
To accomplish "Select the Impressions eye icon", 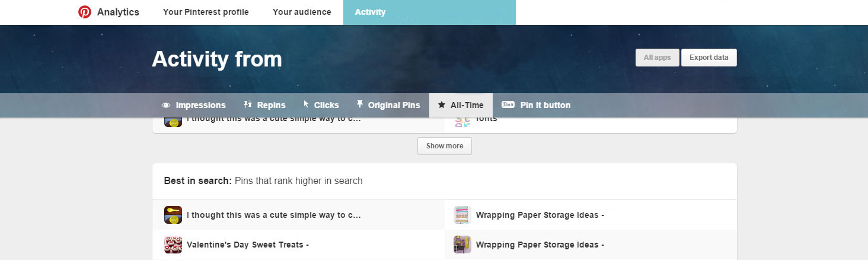I will [166, 105].
